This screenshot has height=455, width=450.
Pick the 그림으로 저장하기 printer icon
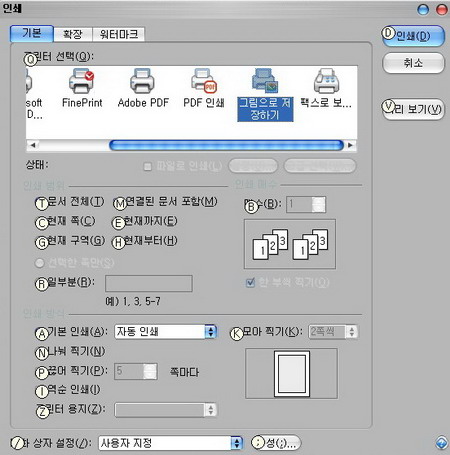click(x=265, y=81)
